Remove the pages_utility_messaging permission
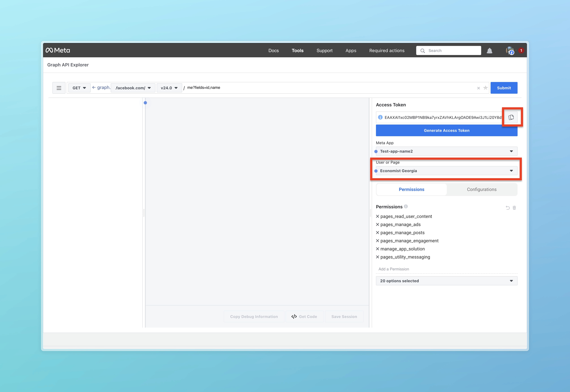 click(x=378, y=257)
